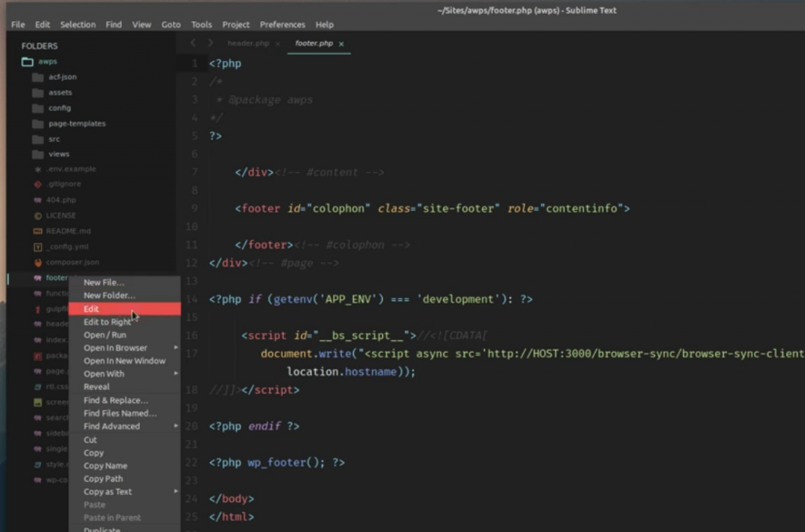Click Find & Replace in the context menu
The image size is (805, 532).
[112, 400]
